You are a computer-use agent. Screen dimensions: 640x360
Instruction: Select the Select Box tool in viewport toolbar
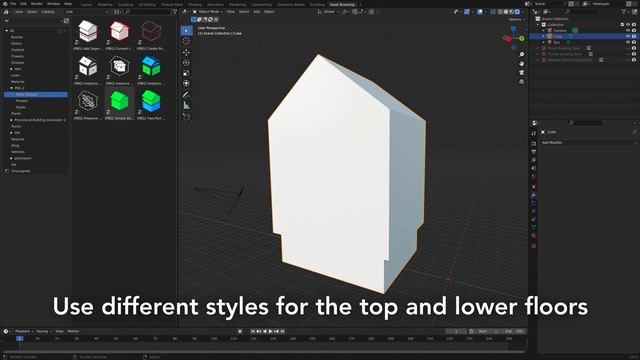click(x=187, y=31)
